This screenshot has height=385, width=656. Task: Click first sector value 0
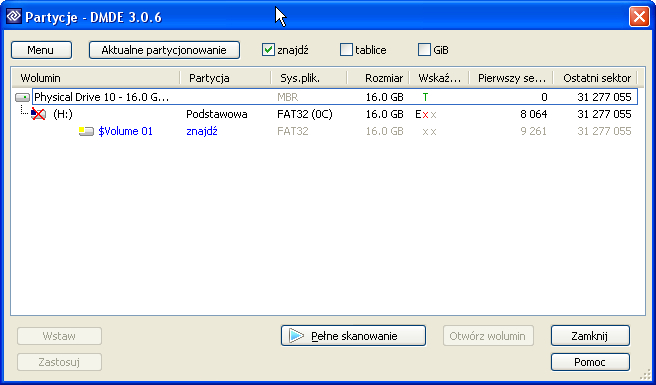[544, 98]
